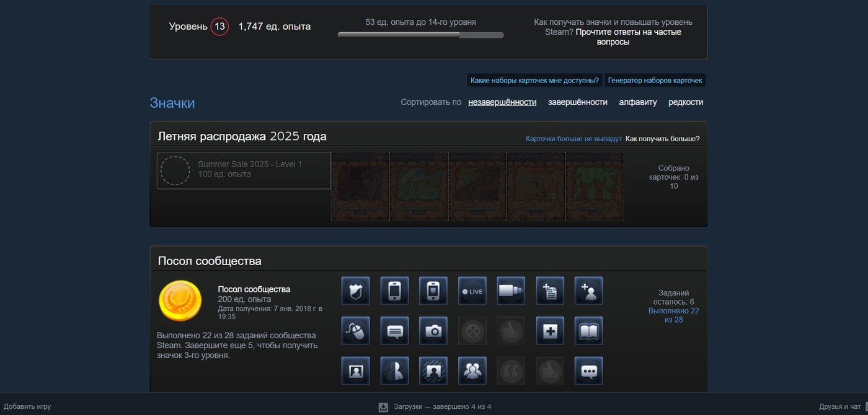The width and height of the screenshot is (868, 415).
Task: Click the screenshot camera task icon
Action: (x=433, y=331)
